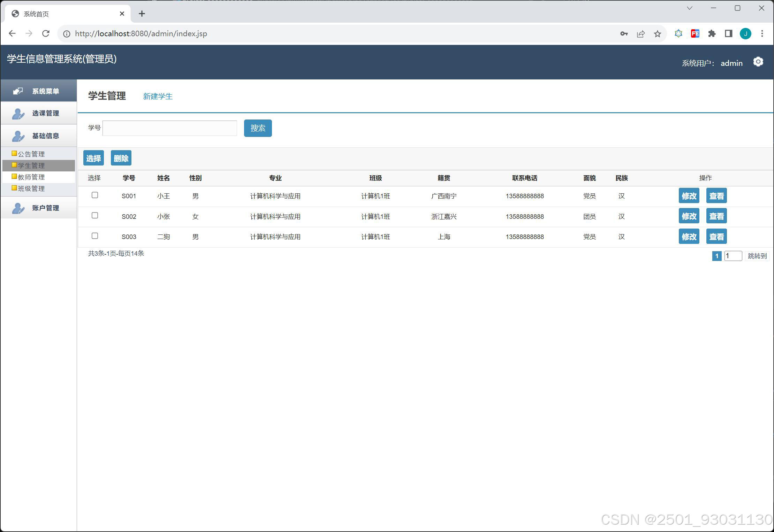Click the 账户管理 sidebar icon
774x532 pixels.
(18, 208)
